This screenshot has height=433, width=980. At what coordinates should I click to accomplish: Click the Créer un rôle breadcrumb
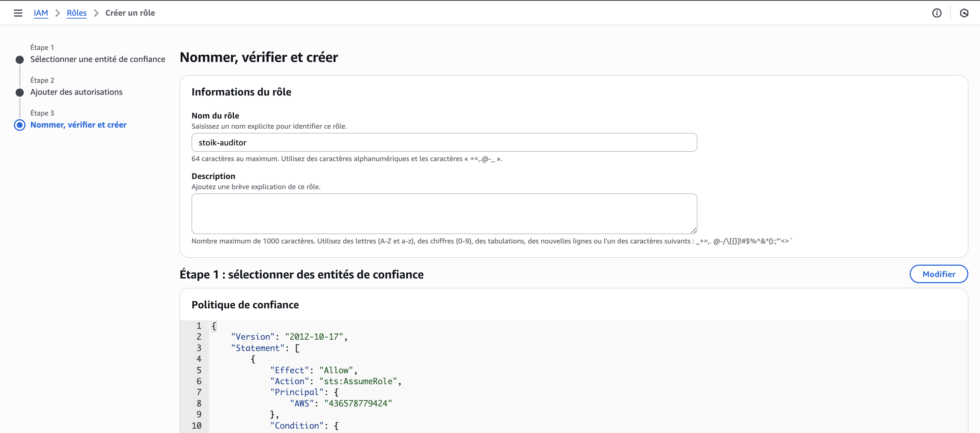click(130, 13)
